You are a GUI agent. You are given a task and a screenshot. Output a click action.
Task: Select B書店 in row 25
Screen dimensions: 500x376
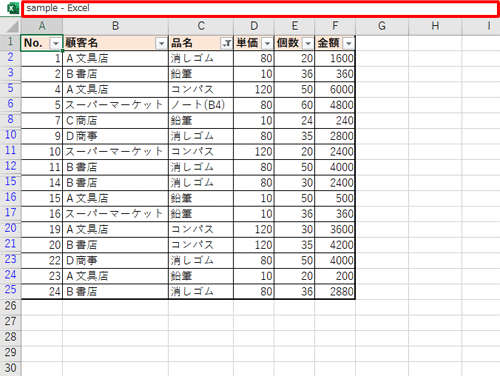[115, 292]
